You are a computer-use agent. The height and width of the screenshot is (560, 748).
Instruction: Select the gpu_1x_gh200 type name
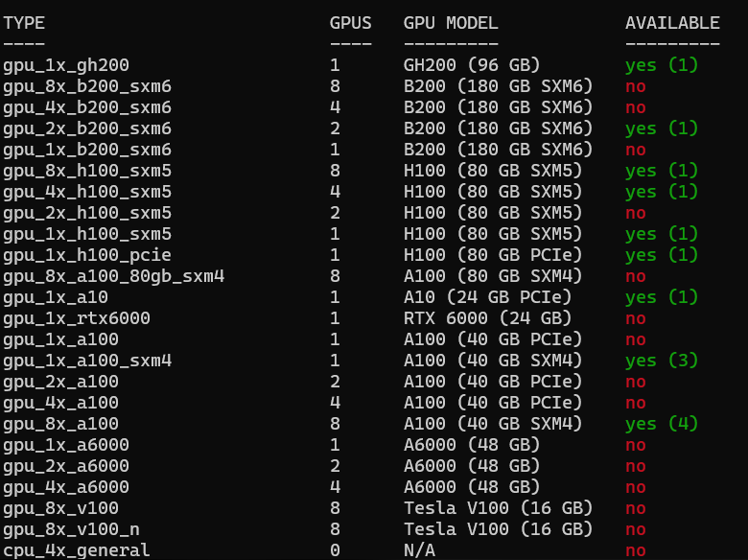66,65
